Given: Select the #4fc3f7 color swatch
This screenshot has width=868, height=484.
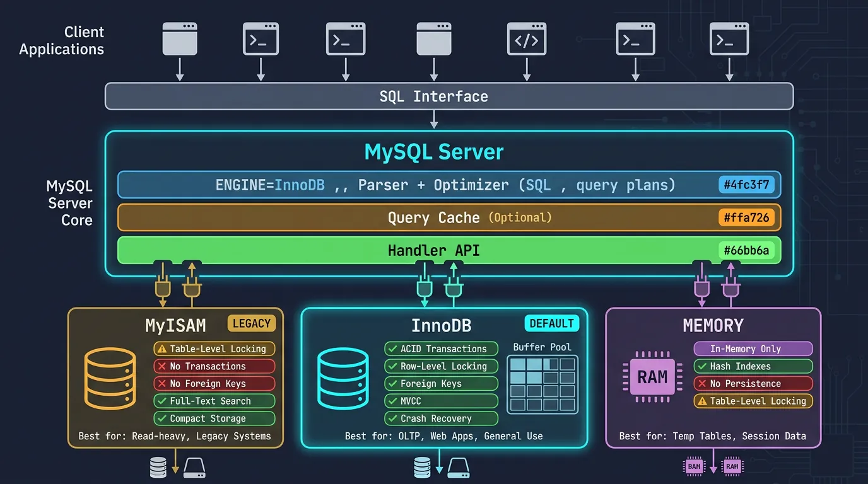Looking at the screenshot, I should click(x=747, y=185).
